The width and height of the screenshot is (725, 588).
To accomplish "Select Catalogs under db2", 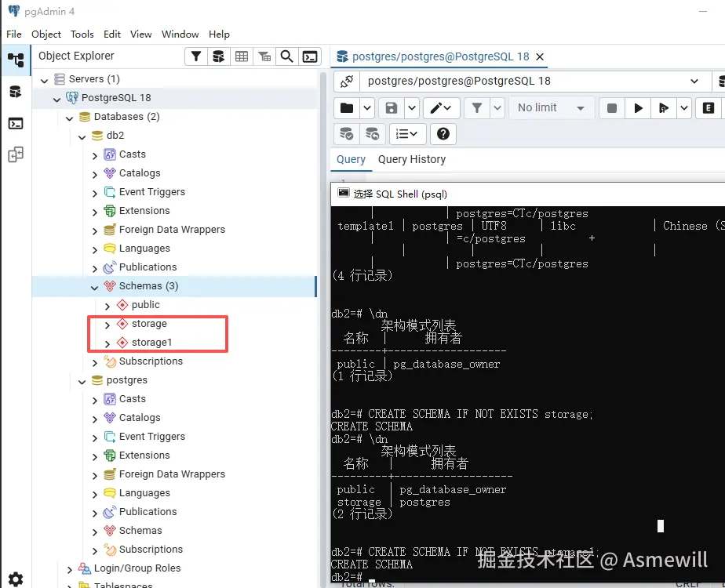I will coord(140,172).
